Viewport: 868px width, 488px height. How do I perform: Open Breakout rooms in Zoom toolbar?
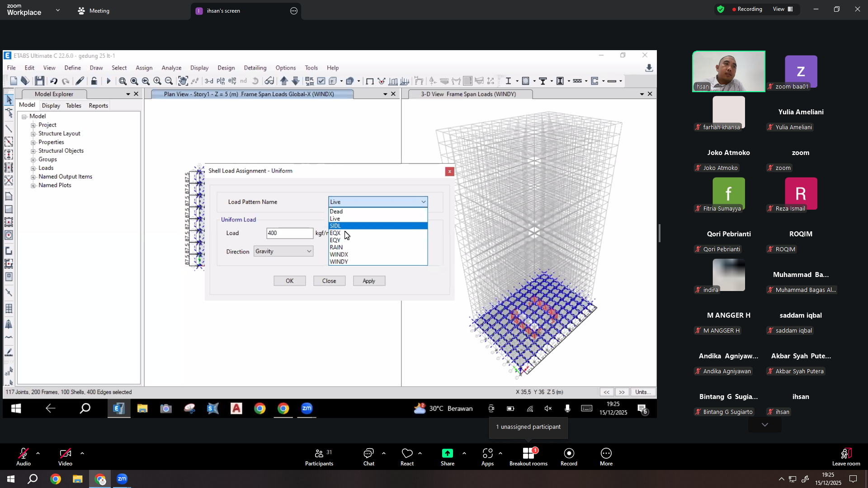tap(528, 457)
